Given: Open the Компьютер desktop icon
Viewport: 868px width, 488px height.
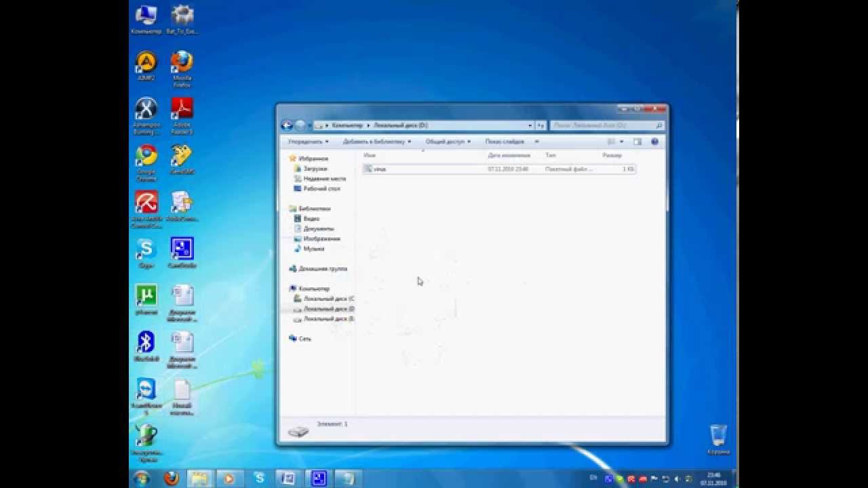Looking at the screenshot, I should pyautogui.click(x=146, y=20).
